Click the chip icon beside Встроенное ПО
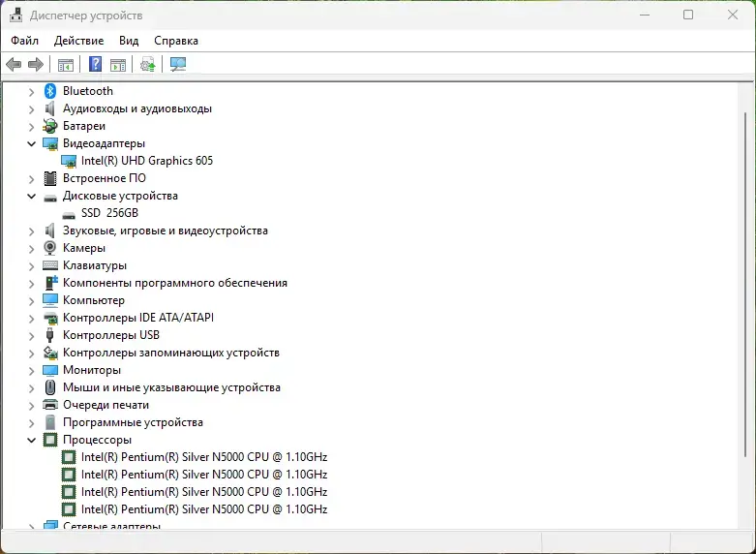The image size is (756, 554). point(50,178)
